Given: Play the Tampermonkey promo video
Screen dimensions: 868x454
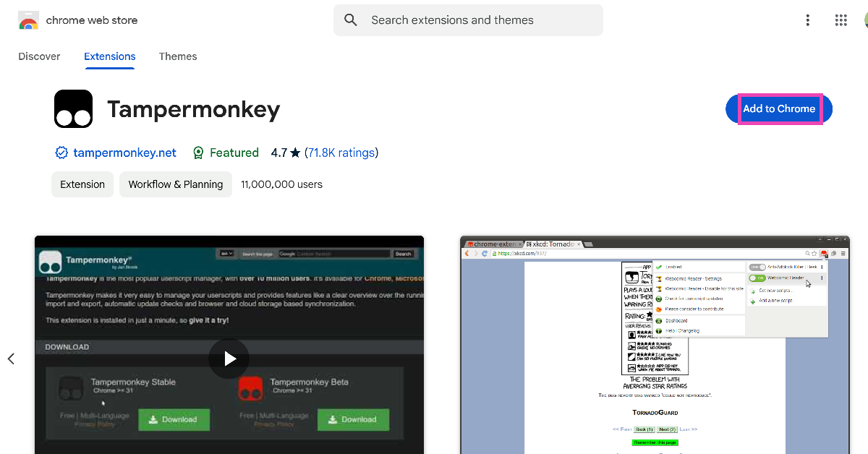Looking at the screenshot, I should pyautogui.click(x=229, y=359).
